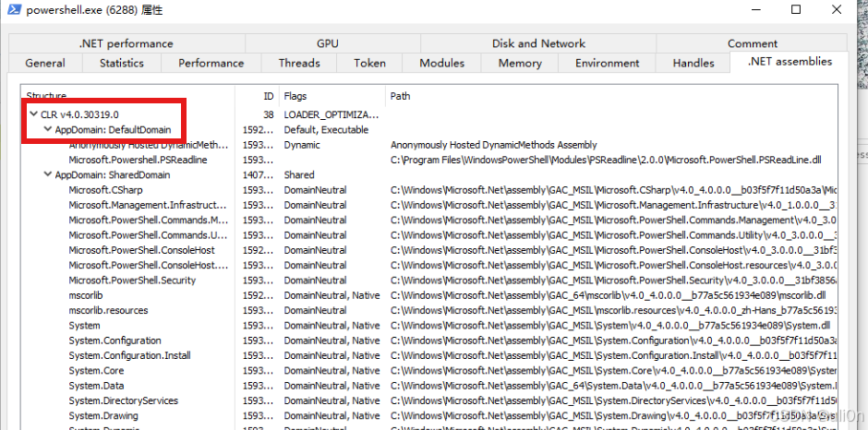Select the Microsoft.PowerShell.Commands.M... row

(x=429, y=220)
